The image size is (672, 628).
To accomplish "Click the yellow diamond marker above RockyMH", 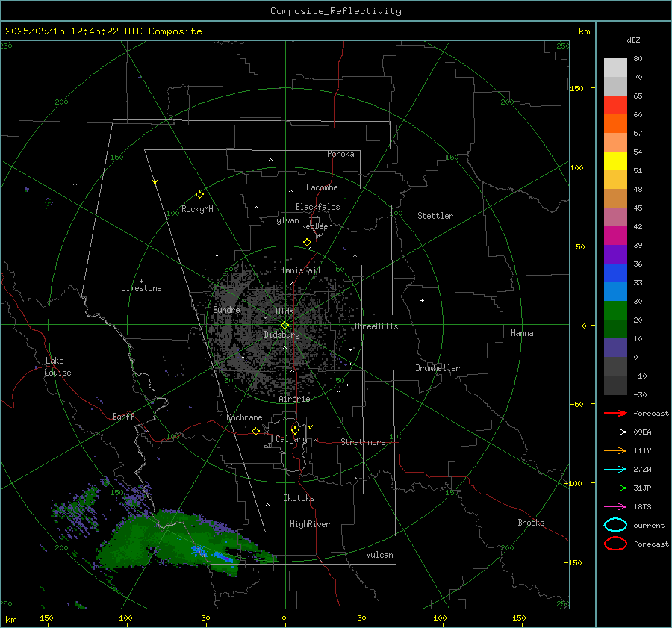I will tap(199, 195).
